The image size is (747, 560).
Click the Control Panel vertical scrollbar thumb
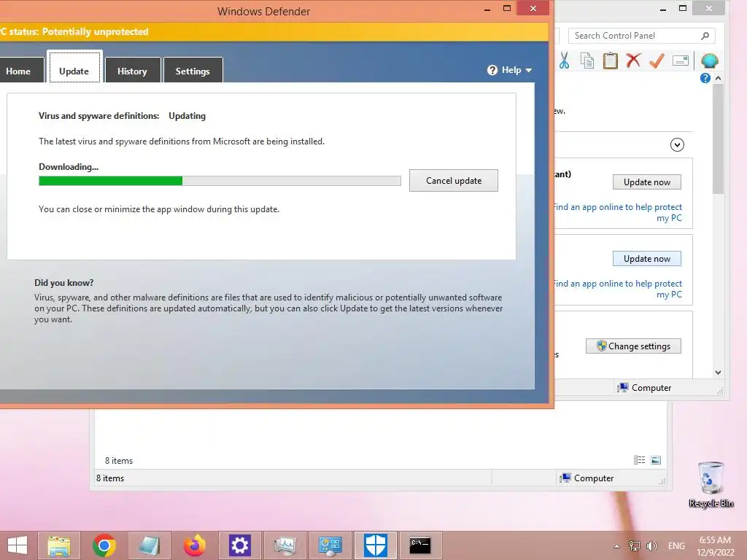click(718, 139)
